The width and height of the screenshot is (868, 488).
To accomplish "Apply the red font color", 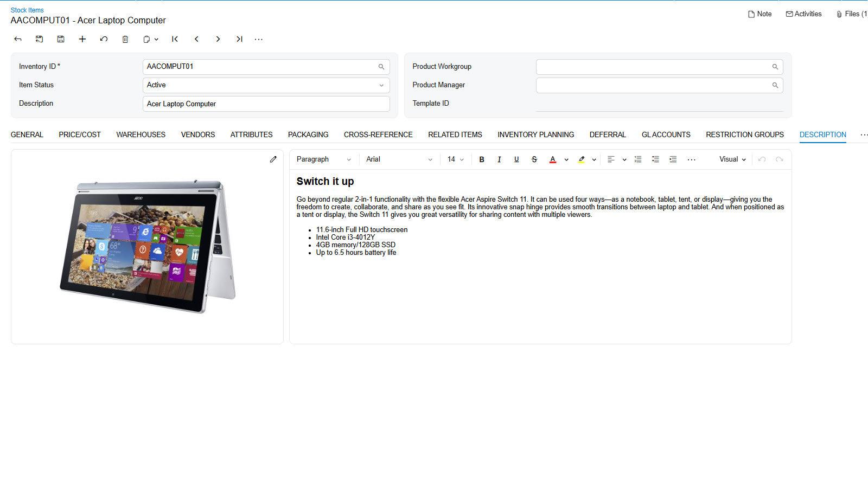I will [x=553, y=159].
